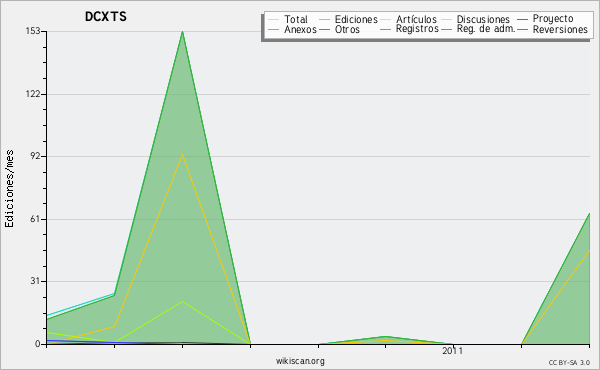Click the purple Otros legend line swatch
600x370 pixels.
[324, 29]
